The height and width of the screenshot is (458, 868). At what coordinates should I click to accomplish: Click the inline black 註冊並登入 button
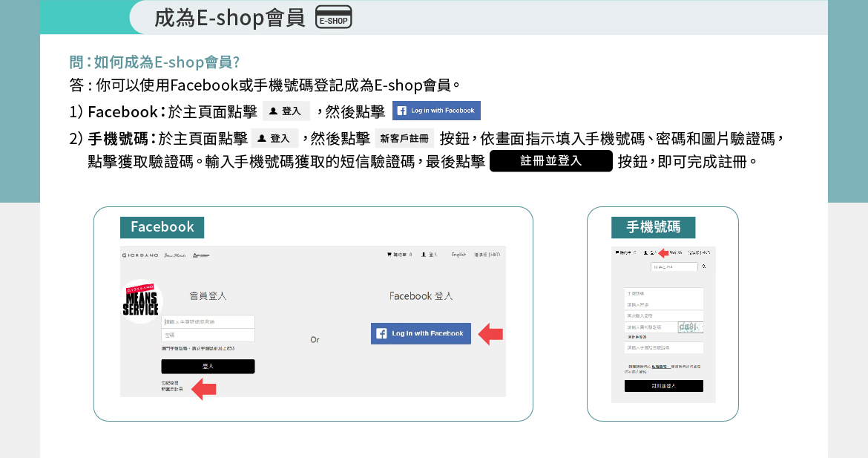pos(550,161)
